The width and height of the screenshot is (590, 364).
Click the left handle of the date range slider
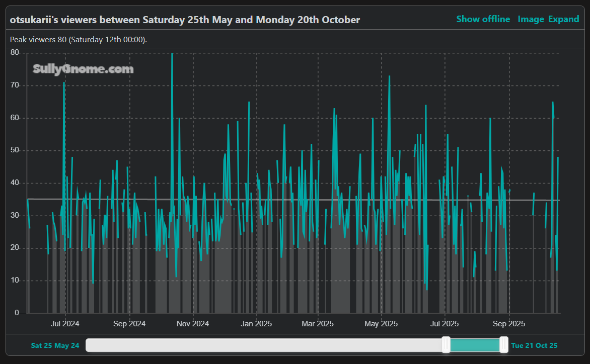click(446, 345)
